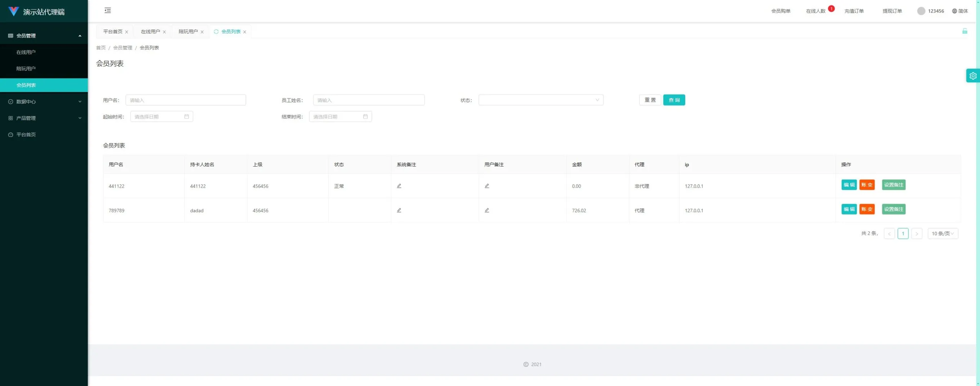The width and height of the screenshot is (980, 386).
Task: Switch to the 平台首页 tab
Action: (113, 31)
